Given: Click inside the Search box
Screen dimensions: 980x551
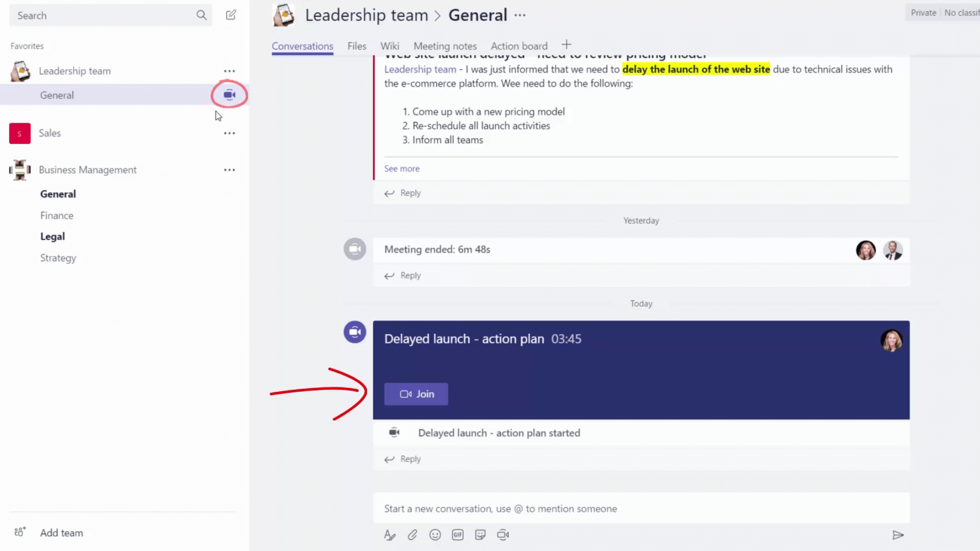Looking at the screenshot, I should click(104, 15).
